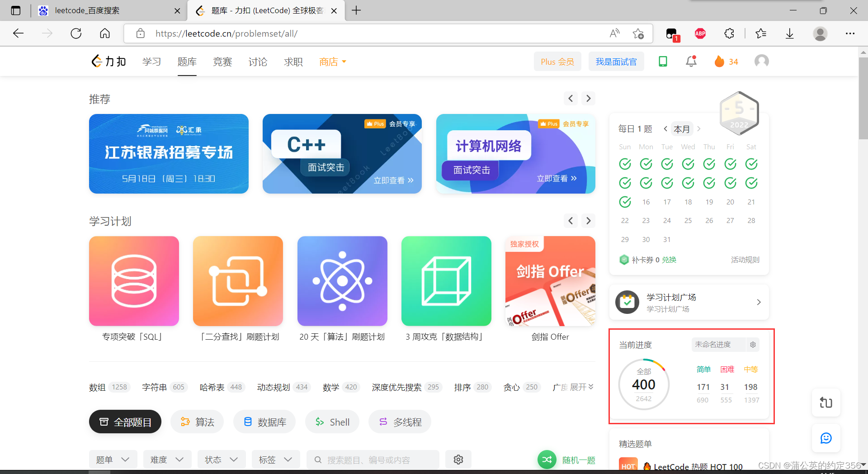This screenshot has height=474, width=868.
Task: Click the circular progress ring showing 400
Action: click(643, 384)
